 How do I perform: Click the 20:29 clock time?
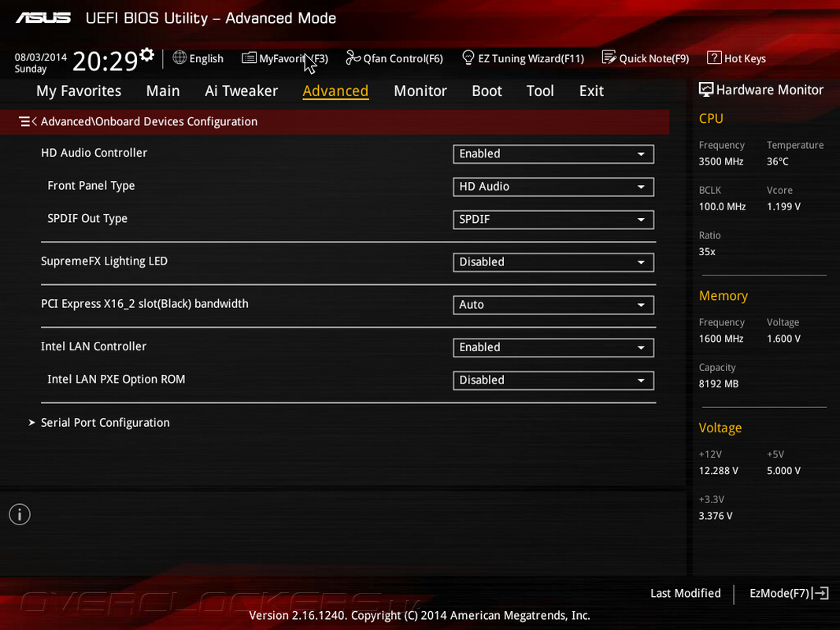click(105, 61)
